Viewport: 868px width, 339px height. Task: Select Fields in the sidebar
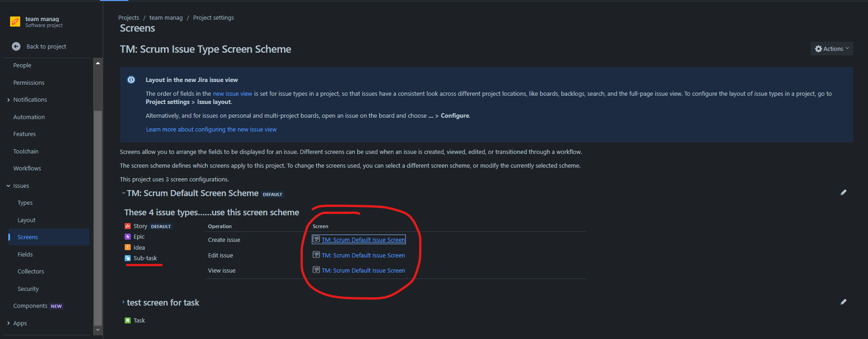pos(25,254)
